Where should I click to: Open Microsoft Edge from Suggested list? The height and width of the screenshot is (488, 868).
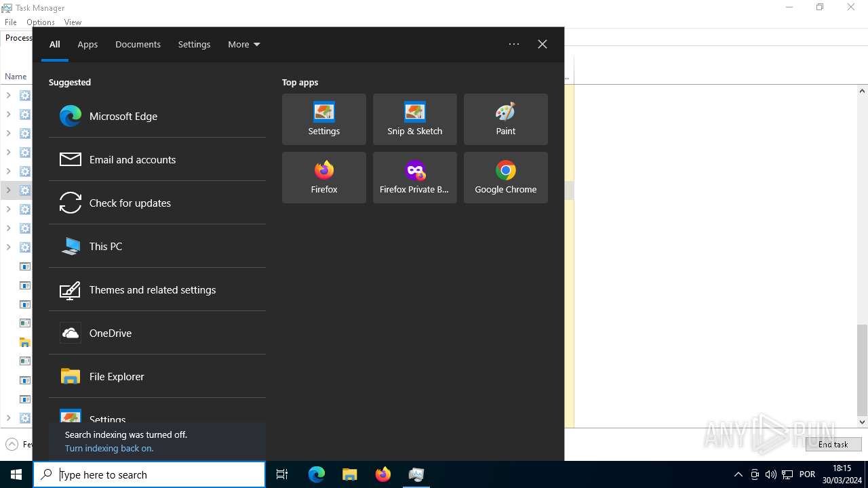pyautogui.click(x=157, y=116)
